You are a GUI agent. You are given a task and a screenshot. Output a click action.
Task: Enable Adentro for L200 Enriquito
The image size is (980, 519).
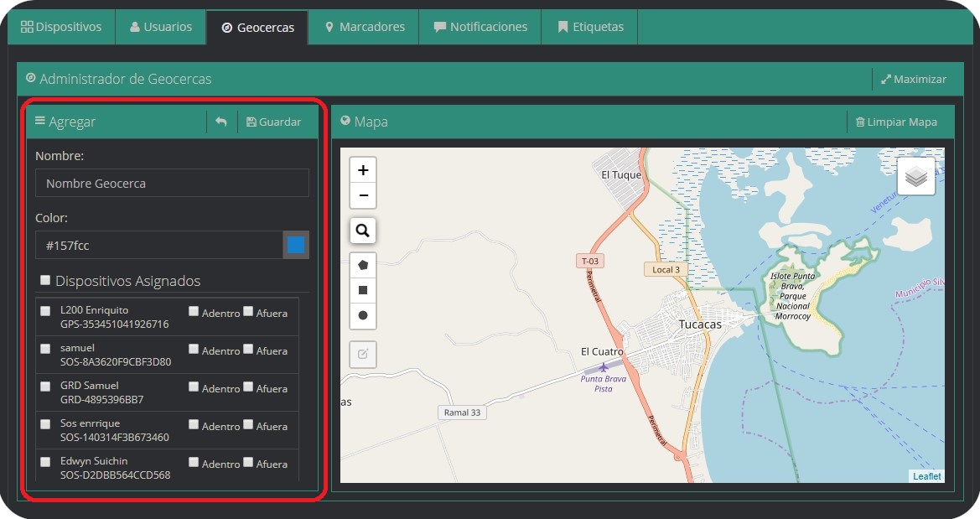[x=194, y=311]
